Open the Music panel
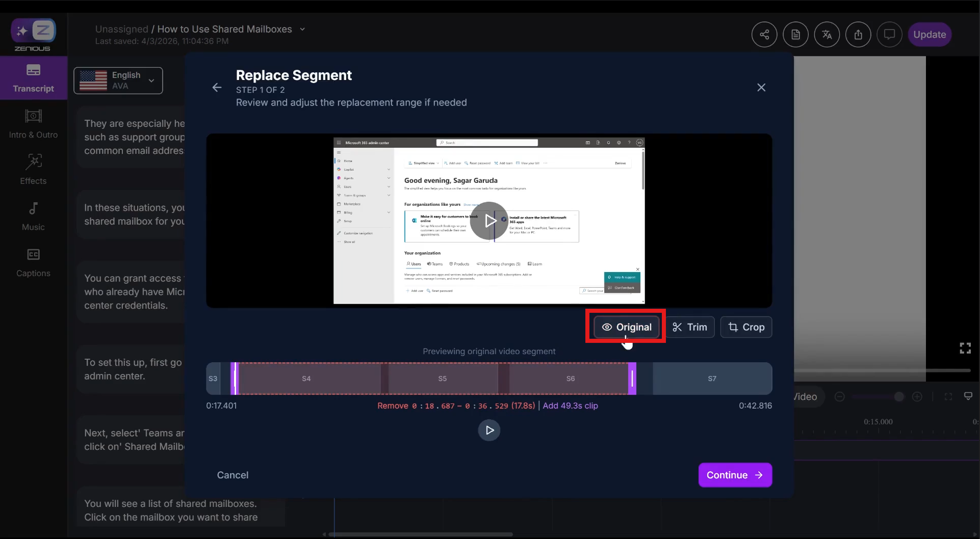The image size is (980, 539). point(33,216)
